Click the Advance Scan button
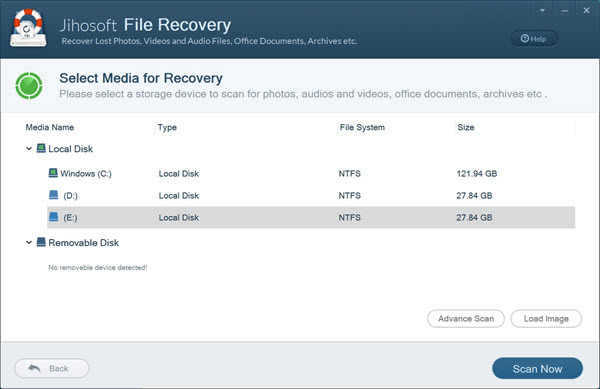 click(466, 319)
